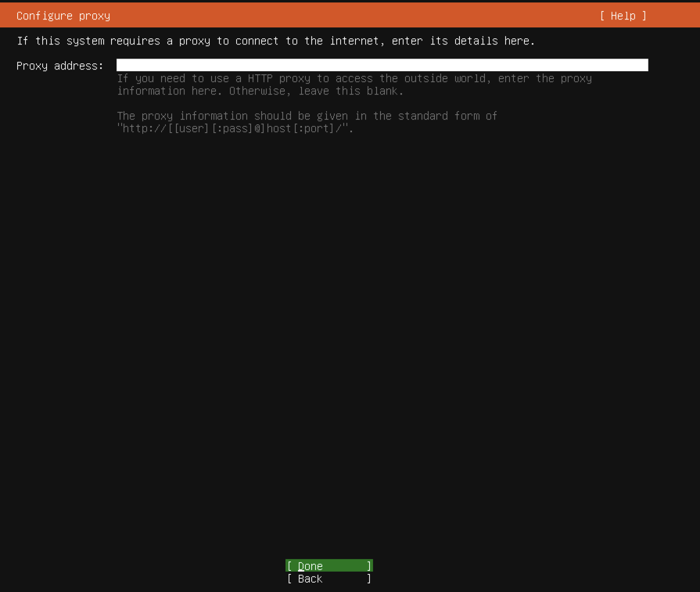Click the 'http://[[user][:pass]@]host[:port]/' example text
This screenshot has height=592, width=700.
pyautogui.click(x=235, y=128)
